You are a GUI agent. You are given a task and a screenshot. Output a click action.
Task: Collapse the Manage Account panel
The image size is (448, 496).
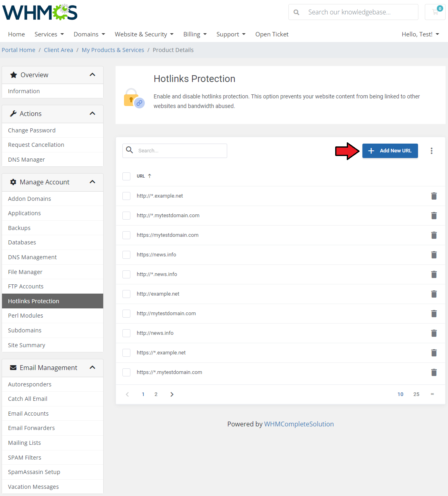pyautogui.click(x=92, y=182)
